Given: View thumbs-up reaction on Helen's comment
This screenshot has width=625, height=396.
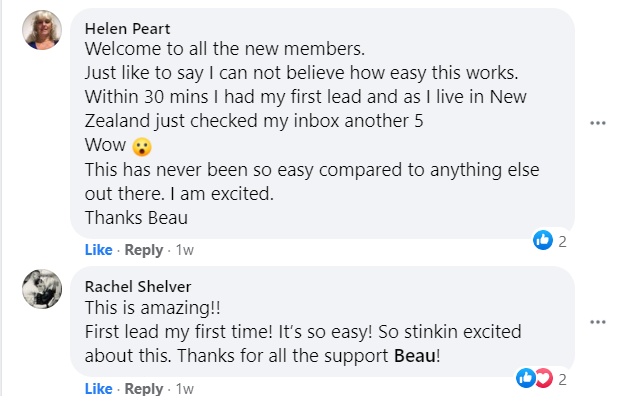Looking at the screenshot, I should pyautogui.click(x=543, y=240).
